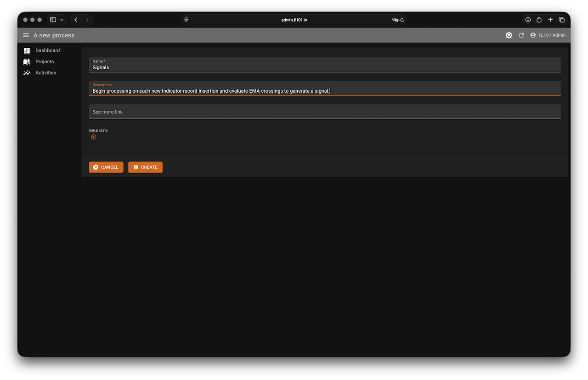588x380 pixels.
Task: Click the Create button to save
Action: [x=145, y=167]
